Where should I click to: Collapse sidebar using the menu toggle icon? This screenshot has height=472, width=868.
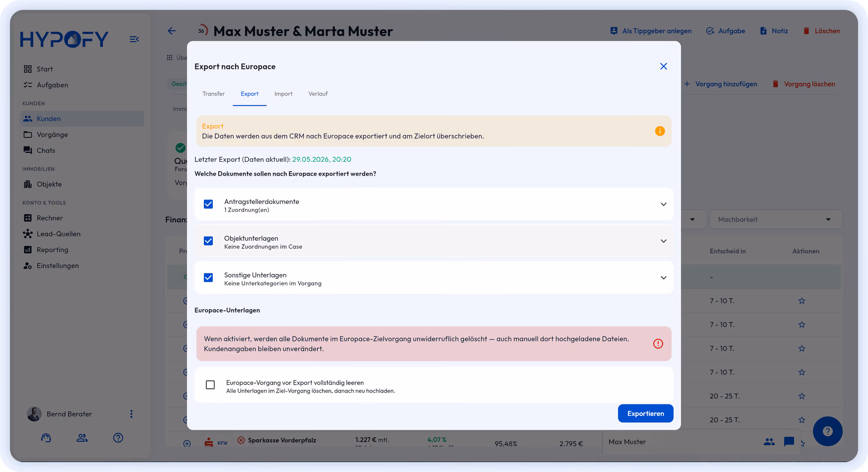pos(134,39)
